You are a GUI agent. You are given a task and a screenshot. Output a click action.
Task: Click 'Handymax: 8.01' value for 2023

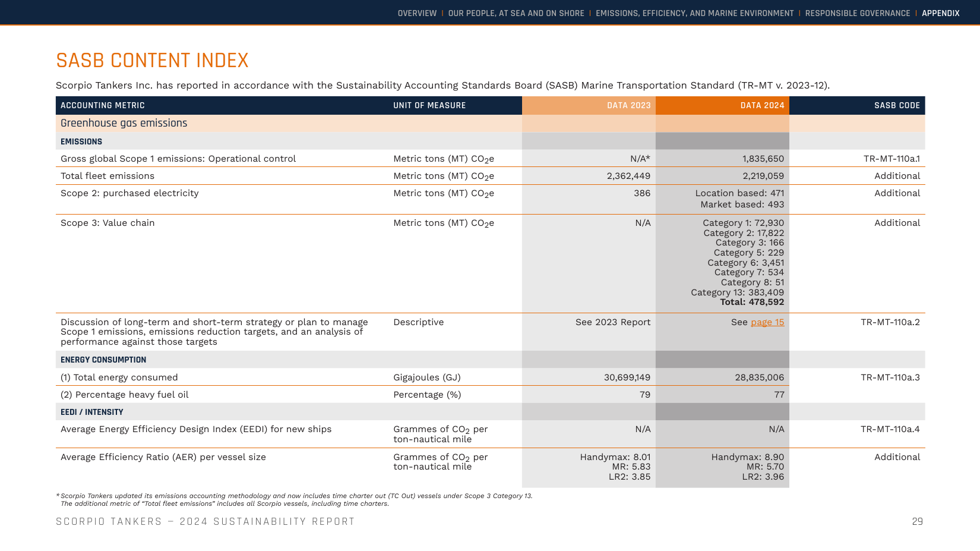[615, 457]
